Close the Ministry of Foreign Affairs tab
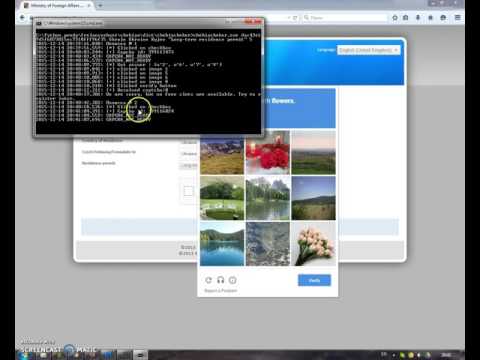 (89, 5)
